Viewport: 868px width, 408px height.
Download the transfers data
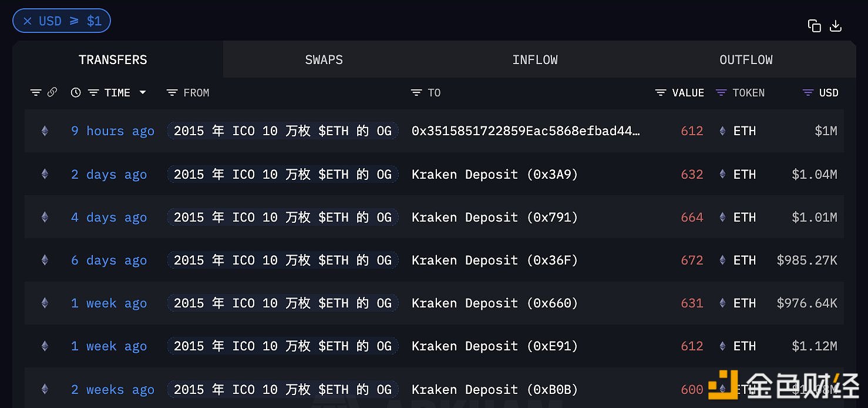tap(836, 26)
